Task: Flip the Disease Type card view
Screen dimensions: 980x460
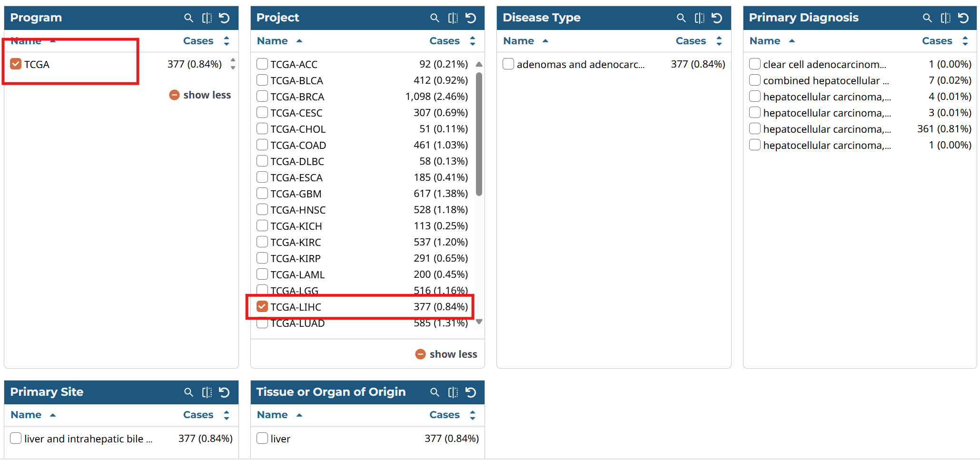Action: (700, 18)
